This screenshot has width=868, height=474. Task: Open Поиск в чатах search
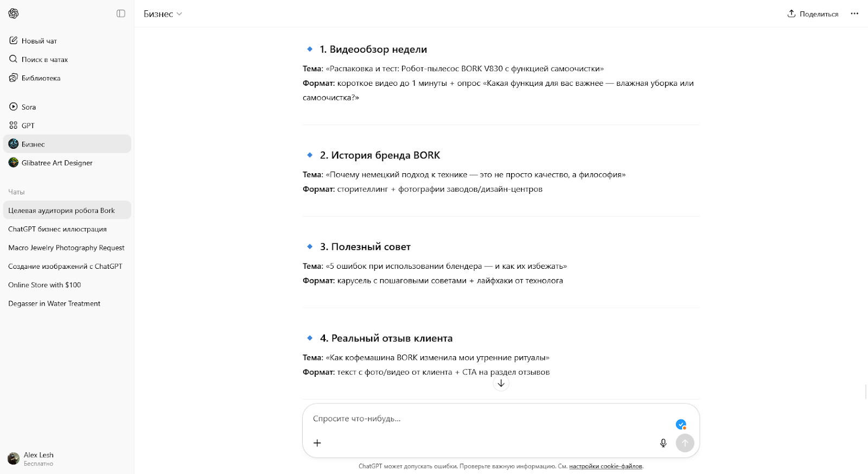pyautogui.click(x=67, y=59)
